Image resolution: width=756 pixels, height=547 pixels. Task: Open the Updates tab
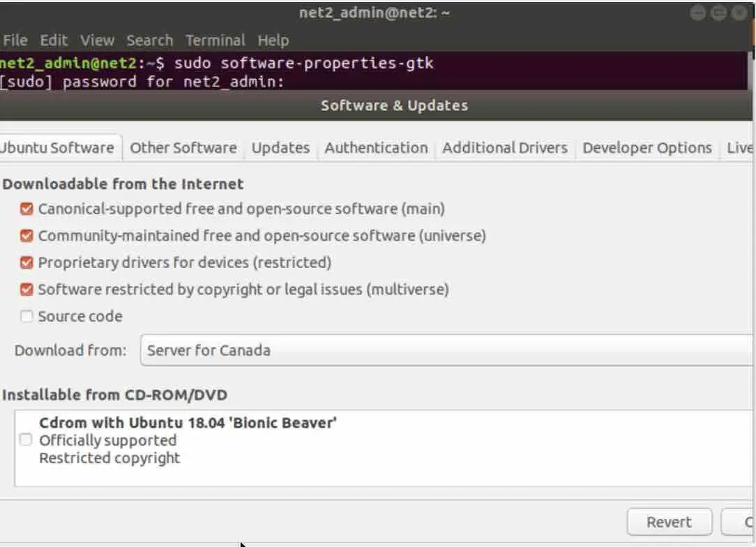280,148
